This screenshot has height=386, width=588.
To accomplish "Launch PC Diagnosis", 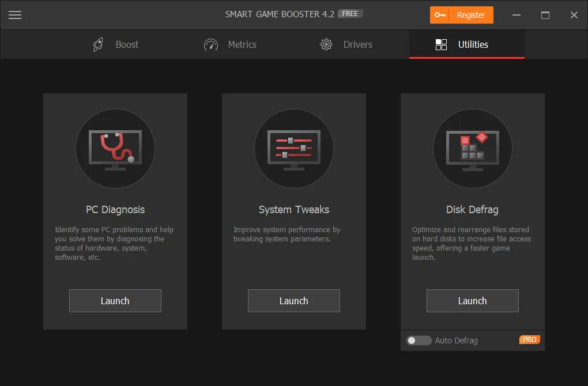I will point(115,300).
